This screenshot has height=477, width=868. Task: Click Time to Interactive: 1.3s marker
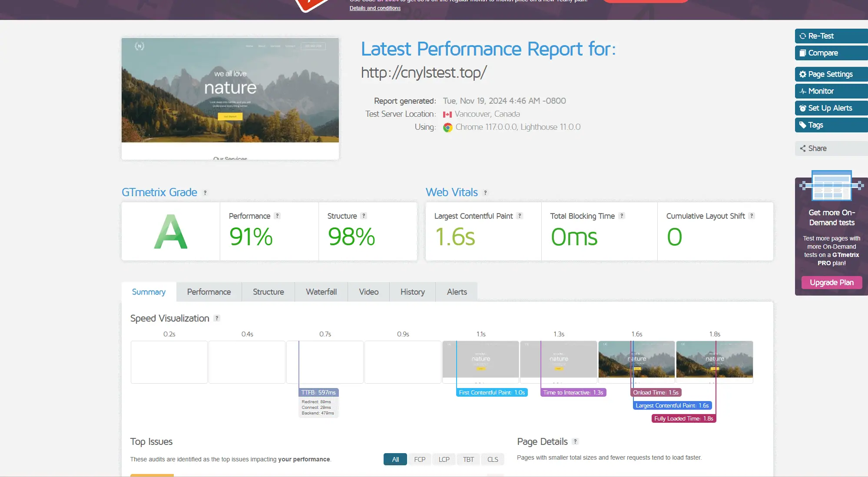[573, 392]
